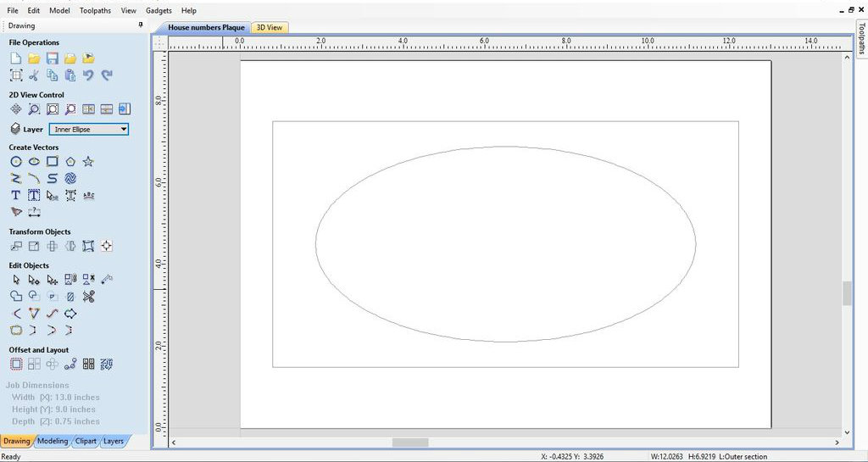The image size is (868, 462).
Task: Zoom to selected objects icon
Action: coord(70,109)
